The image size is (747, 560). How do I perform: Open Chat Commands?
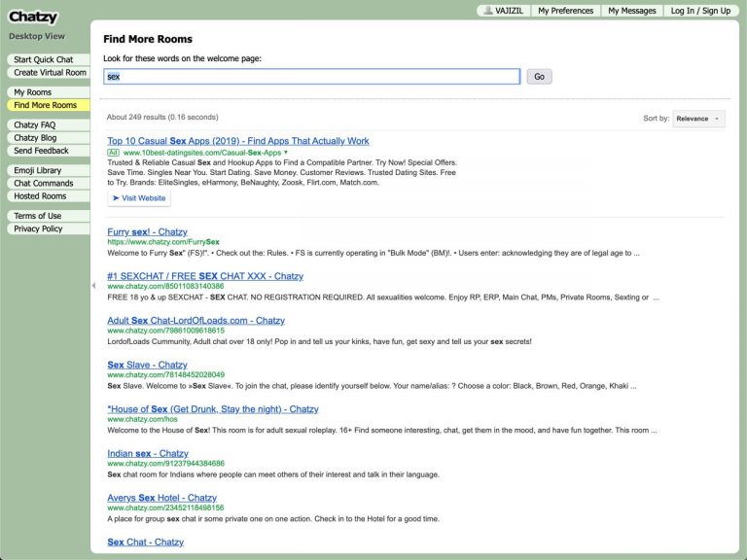point(49,183)
